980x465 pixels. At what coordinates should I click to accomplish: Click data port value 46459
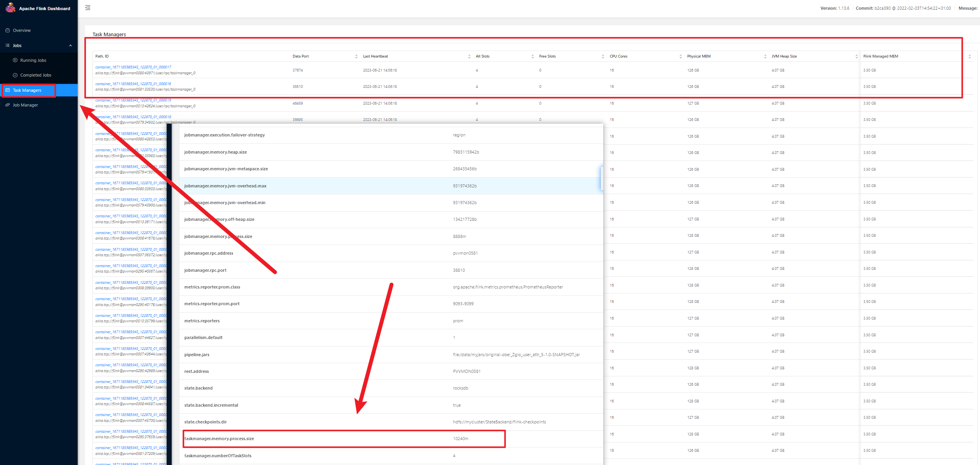tap(298, 103)
